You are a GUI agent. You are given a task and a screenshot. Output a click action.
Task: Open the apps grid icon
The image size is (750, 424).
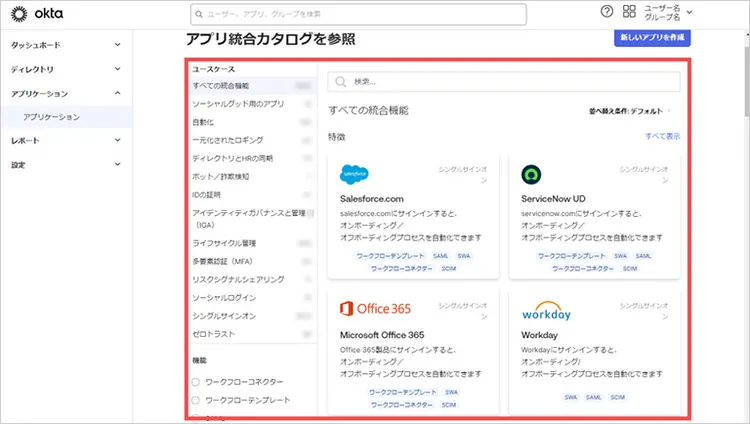click(x=629, y=11)
